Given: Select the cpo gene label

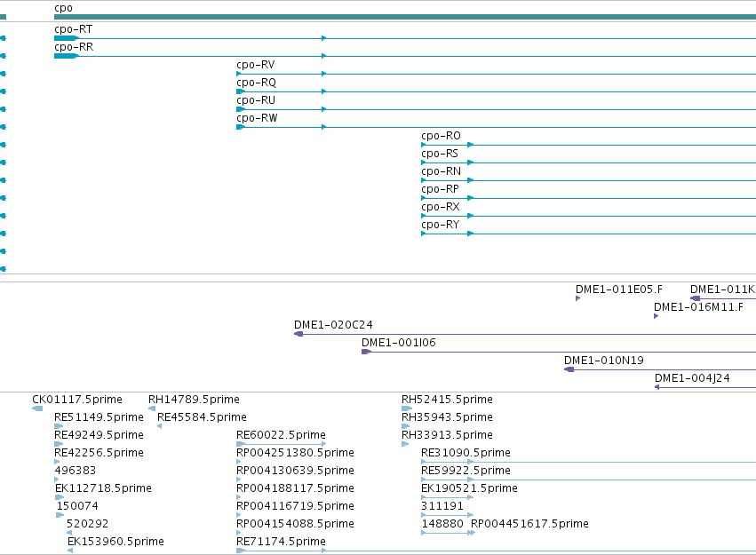Looking at the screenshot, I should [x=63, y=8].
